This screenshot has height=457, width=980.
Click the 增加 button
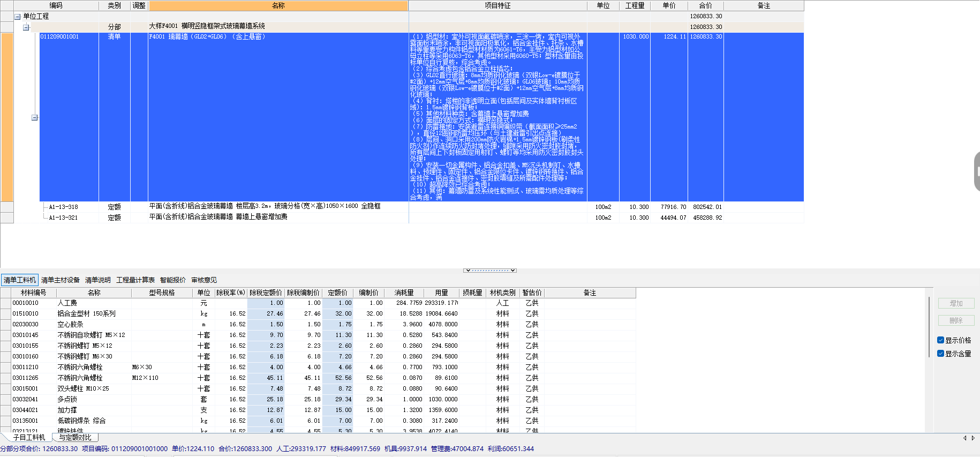956,303
